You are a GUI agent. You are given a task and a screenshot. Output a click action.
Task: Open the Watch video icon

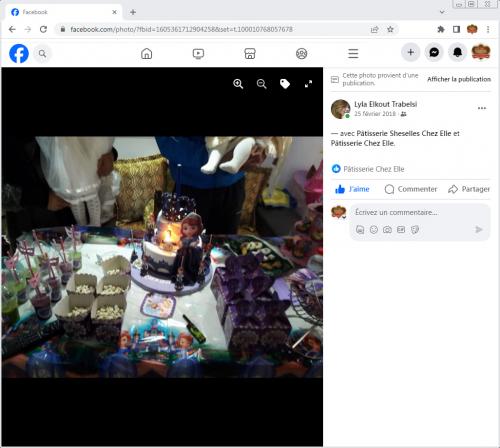198,53
